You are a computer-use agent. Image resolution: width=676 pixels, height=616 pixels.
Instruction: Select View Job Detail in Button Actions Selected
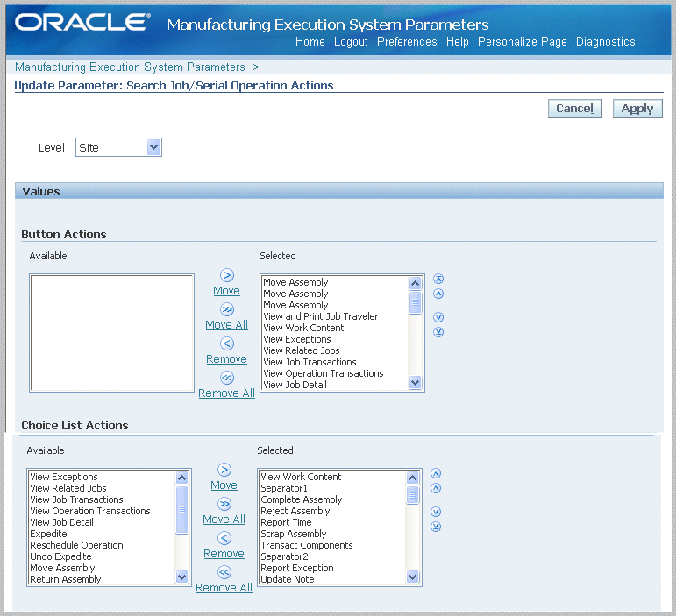point(295,385)
